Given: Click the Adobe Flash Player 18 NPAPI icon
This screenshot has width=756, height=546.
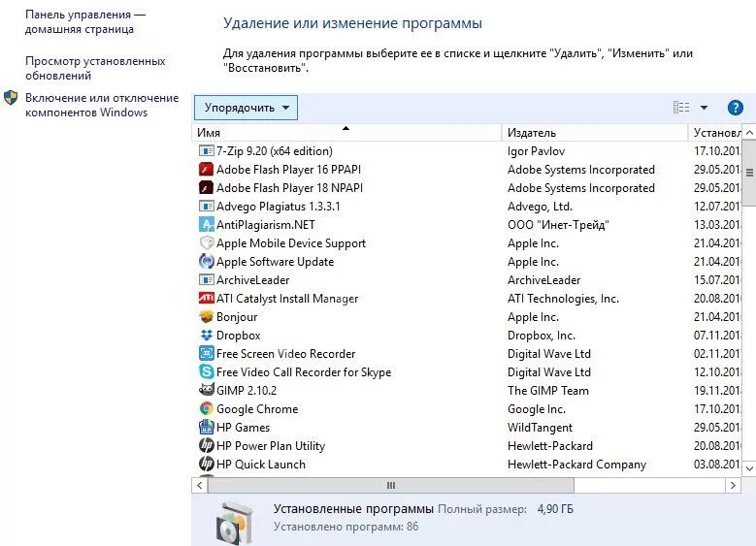Looking at the screenshot, I should click(207, 187).
